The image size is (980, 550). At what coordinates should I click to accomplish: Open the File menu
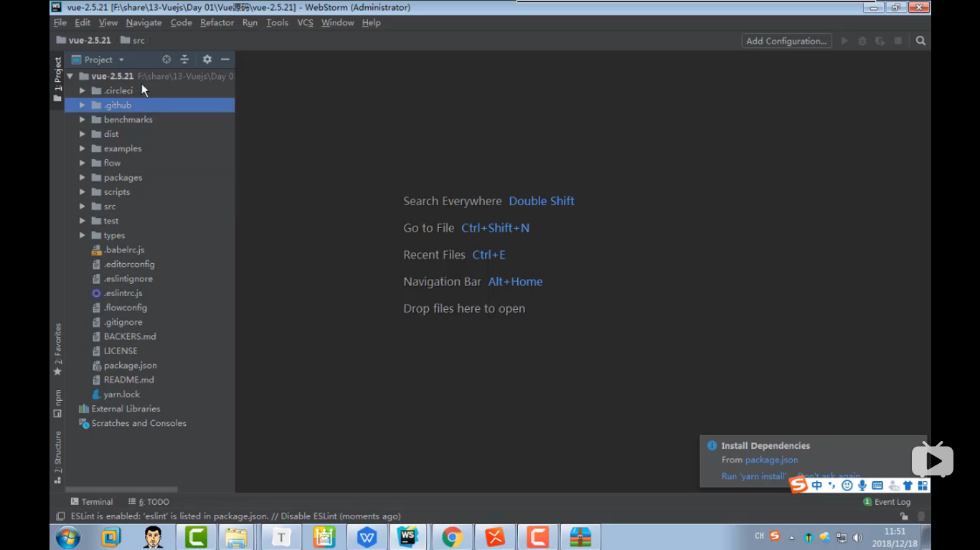(x=60, y=22)
